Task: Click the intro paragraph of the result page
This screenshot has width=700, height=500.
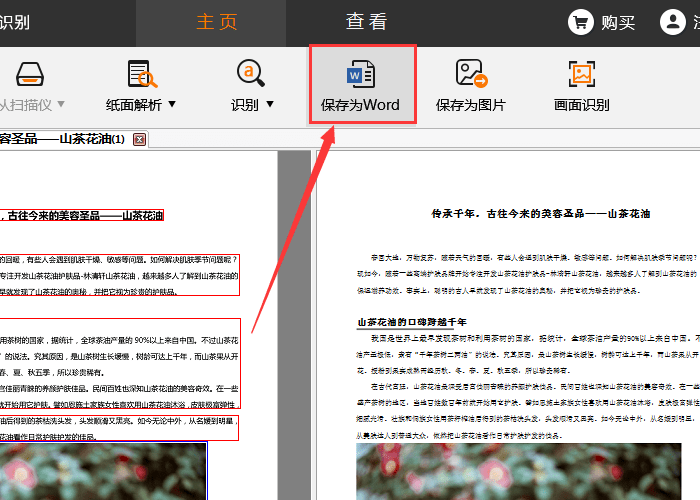Action: click(527, 274)
